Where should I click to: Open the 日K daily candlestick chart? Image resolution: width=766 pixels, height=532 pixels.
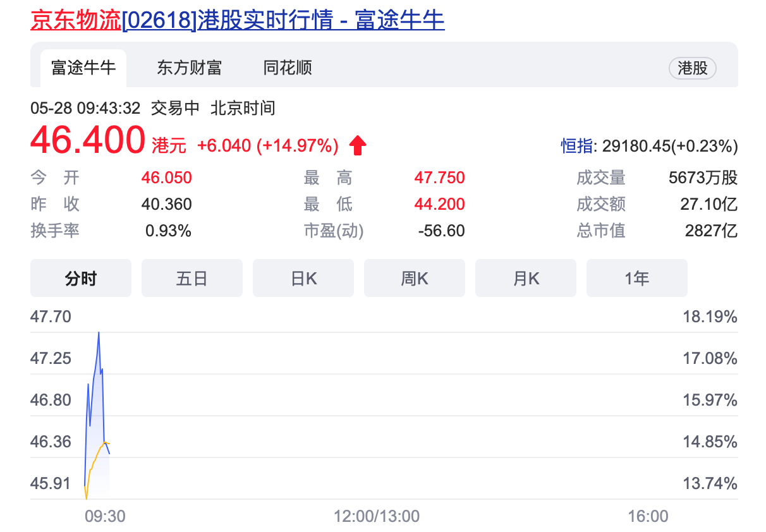click(x=303, y=278)
